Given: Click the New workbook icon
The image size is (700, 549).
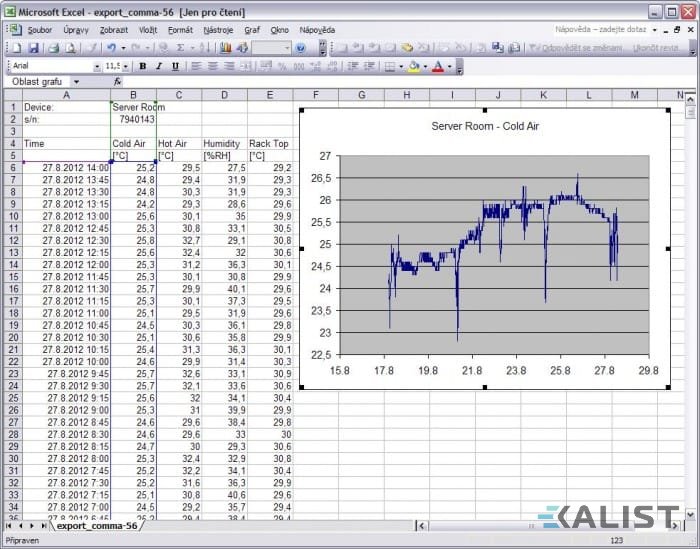Looking at the screenshot, I should click(14, 48).
